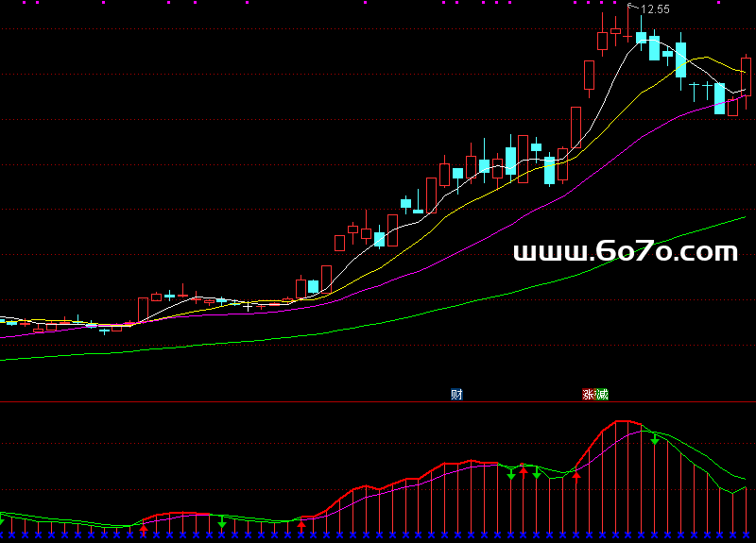Select the 12.55 high price label
This screenshot has height=543, width=756.
654,9
